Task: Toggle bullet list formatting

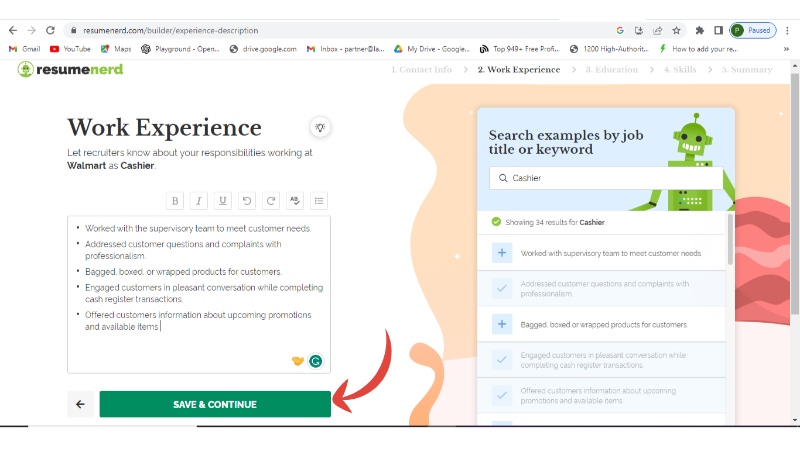Action: click(x=319, y=201)
